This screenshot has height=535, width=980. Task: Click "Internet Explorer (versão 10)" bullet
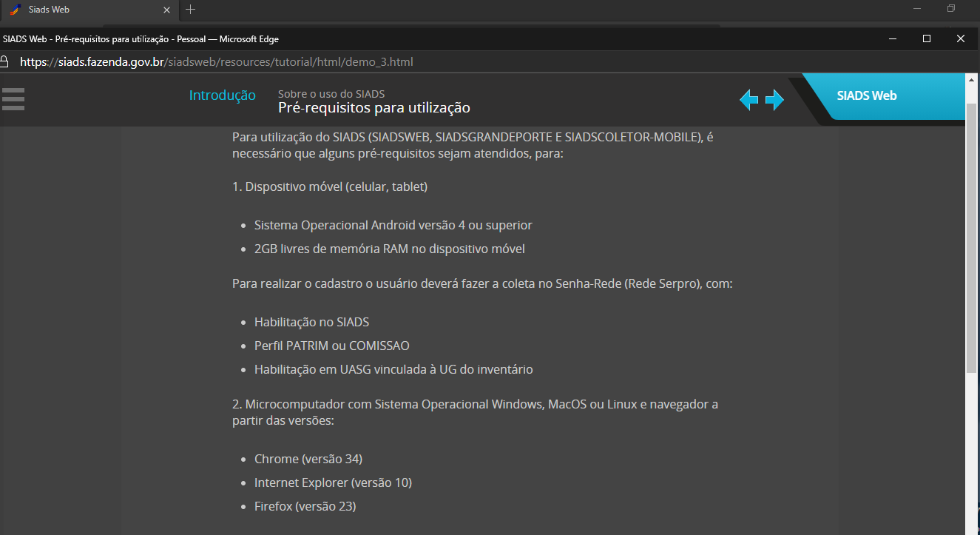[x=333, y=482]
